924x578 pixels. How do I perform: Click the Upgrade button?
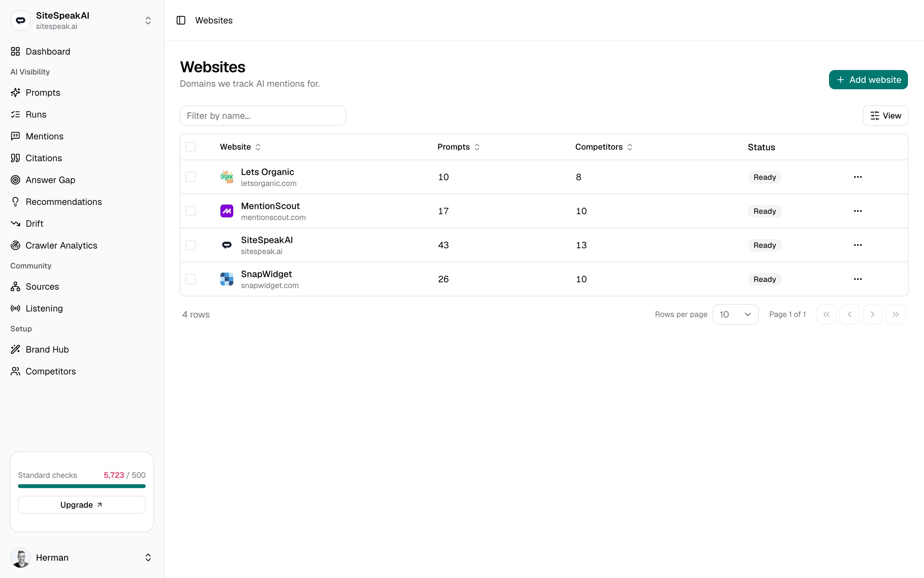click(82, 504)
